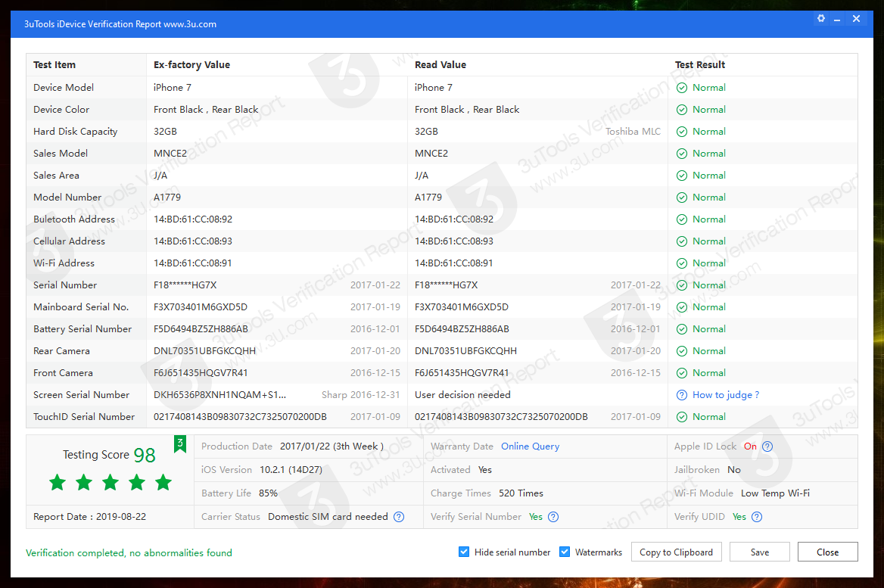Open the How to judge ? link

click(x=726, y=395)
